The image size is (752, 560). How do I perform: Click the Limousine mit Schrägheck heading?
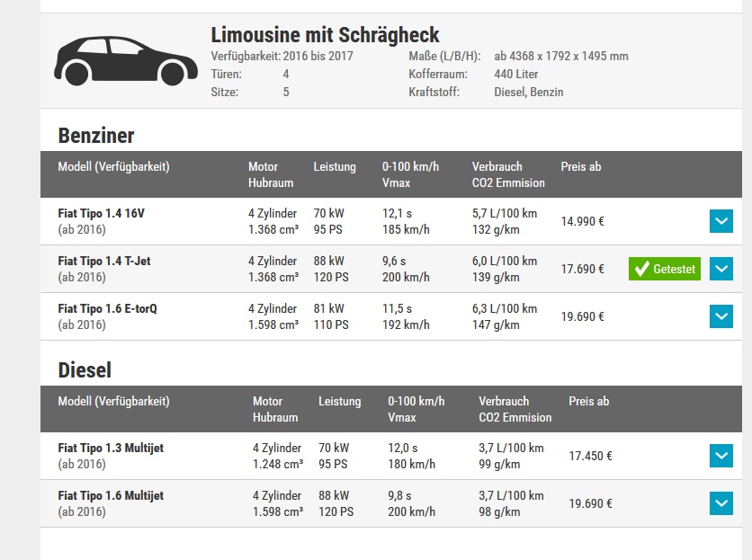click(325, 35)
